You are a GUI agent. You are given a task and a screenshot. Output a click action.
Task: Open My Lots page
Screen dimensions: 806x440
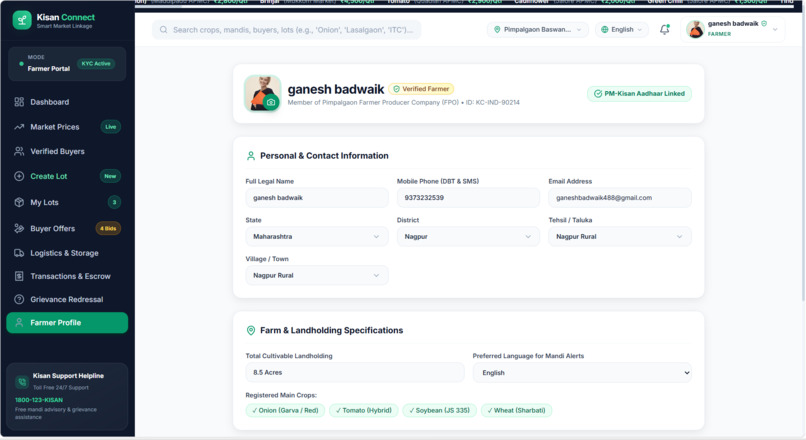point(67,202)
